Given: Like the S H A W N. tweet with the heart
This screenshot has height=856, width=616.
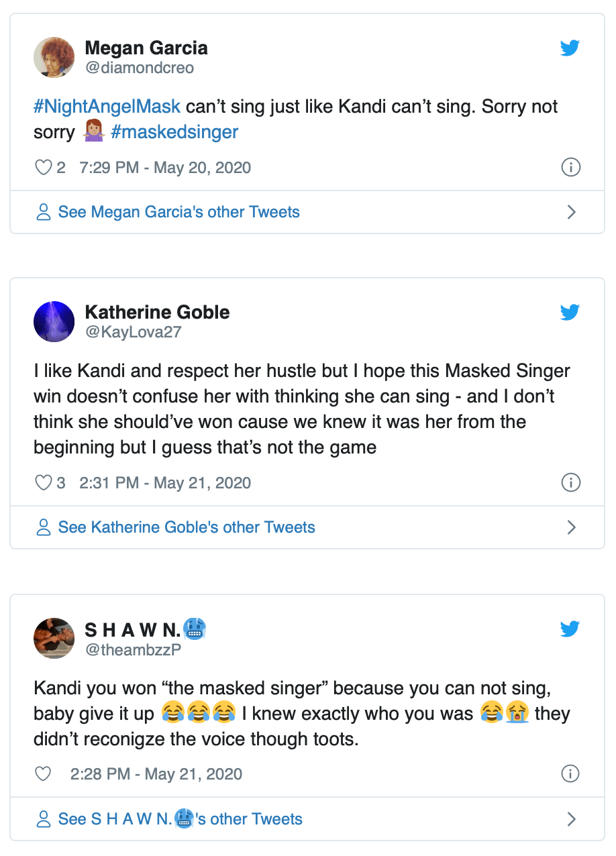Looking at the screenshot, I should [44, 773].
